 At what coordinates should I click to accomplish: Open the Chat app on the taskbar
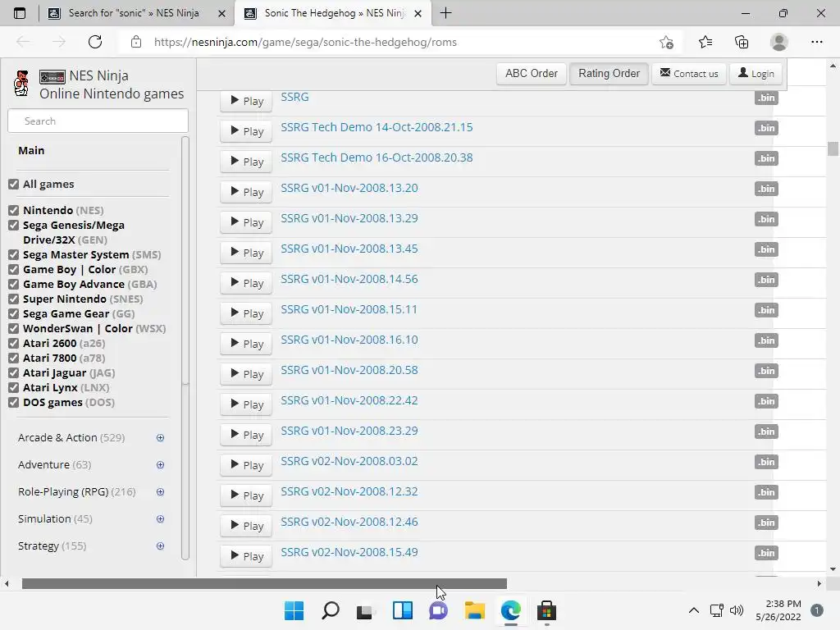[x=438, y=610]
